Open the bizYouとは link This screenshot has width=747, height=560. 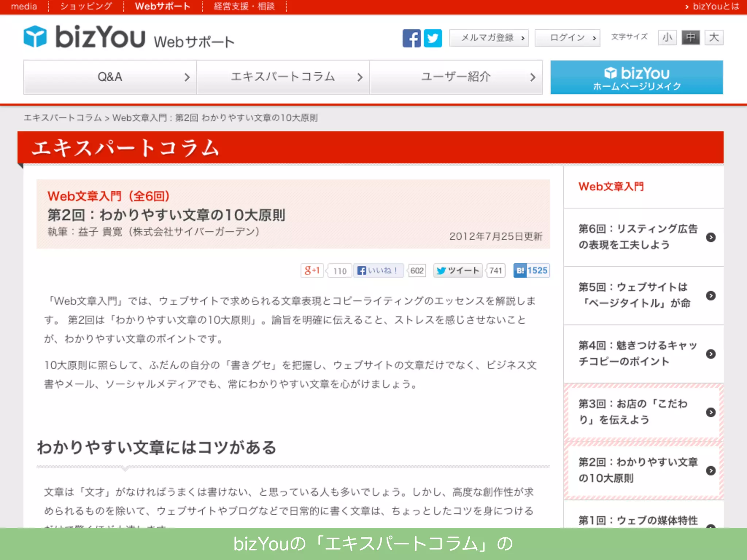click(712, 6)
